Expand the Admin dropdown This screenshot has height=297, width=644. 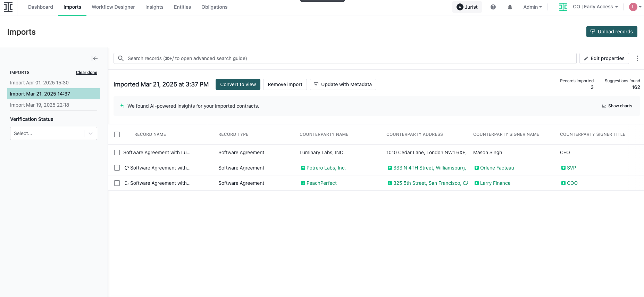click(x=533, y=7)
